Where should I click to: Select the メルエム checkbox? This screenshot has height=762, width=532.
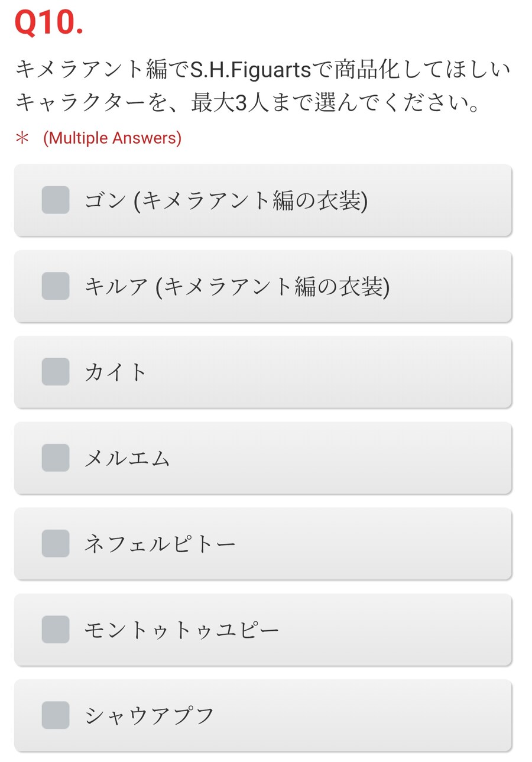[56, 458]
